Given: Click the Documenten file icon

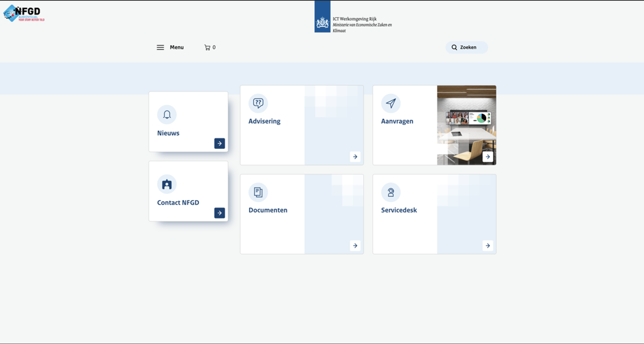Looking at the screenshot, I should 258,192.
